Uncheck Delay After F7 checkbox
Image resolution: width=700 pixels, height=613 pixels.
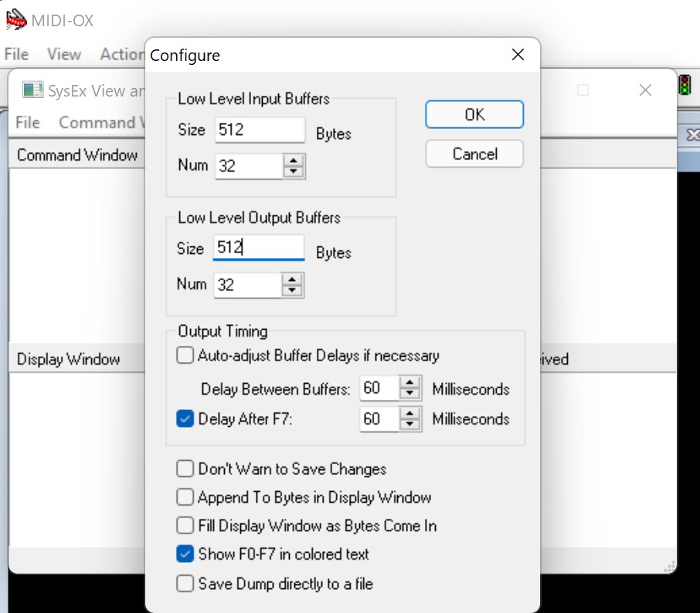[x=185, y=419]
